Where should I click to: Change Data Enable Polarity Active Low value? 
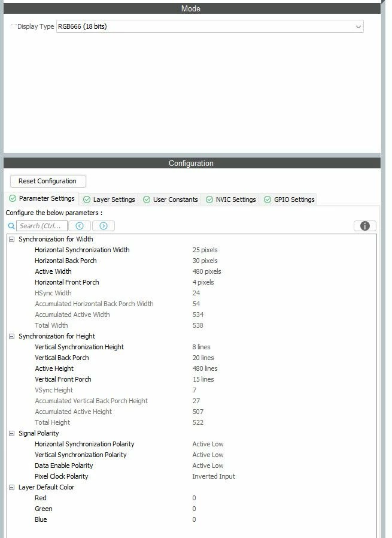pyautogui.click(x=208, y=466)
